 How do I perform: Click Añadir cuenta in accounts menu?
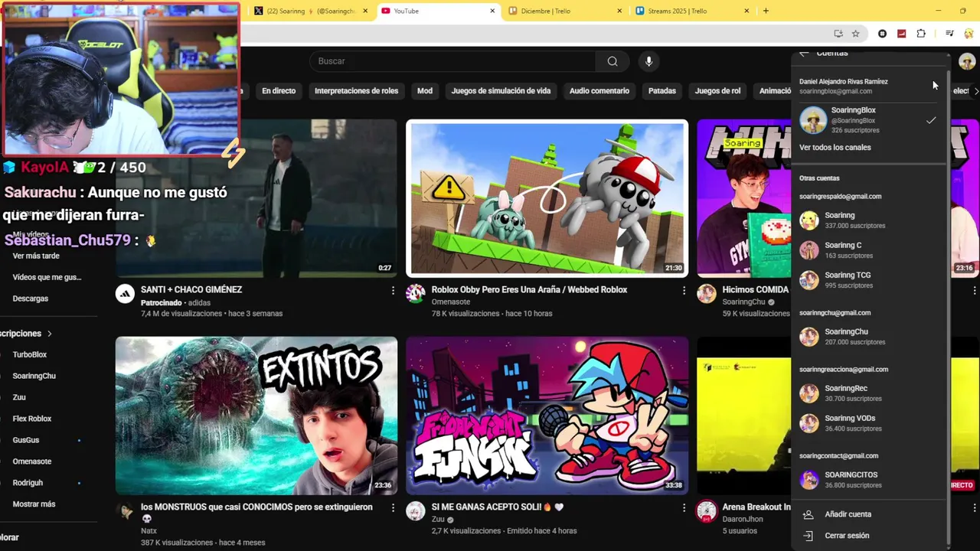click(848, 514)
